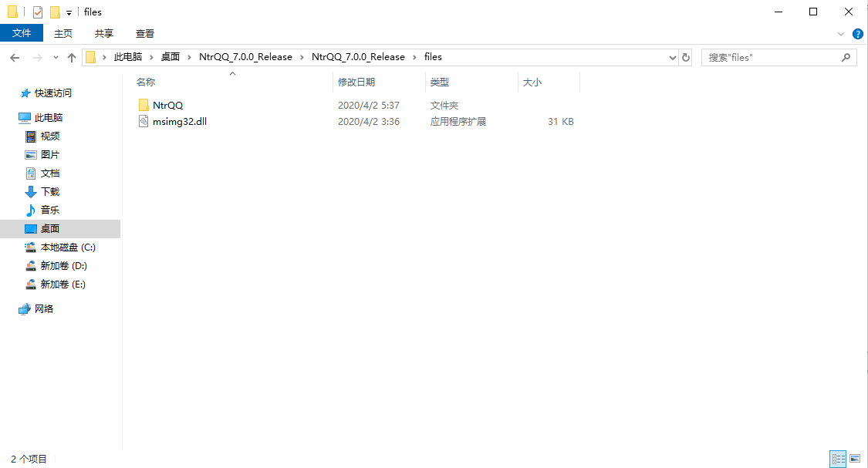Switch to the 共享 ribbon tab

click(103, 33)
